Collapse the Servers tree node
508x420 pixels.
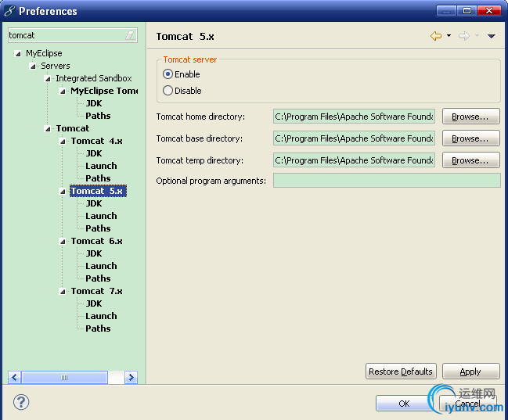click(x=33, y=66)
